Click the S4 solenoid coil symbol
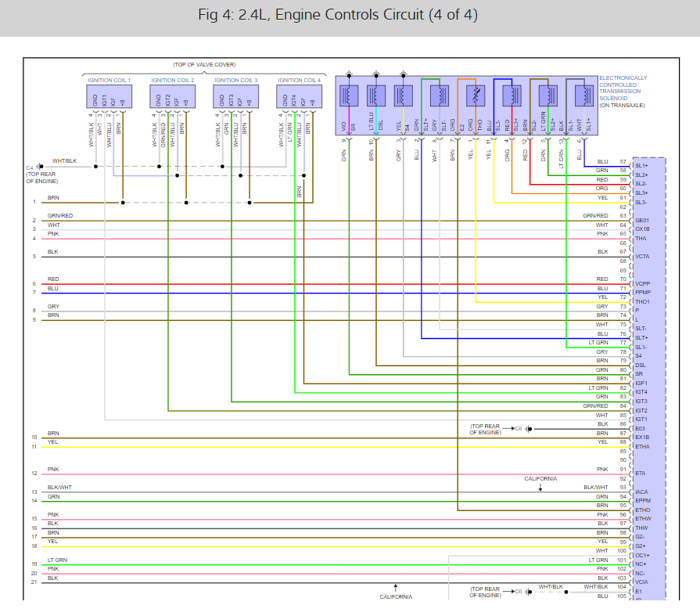 403,95
